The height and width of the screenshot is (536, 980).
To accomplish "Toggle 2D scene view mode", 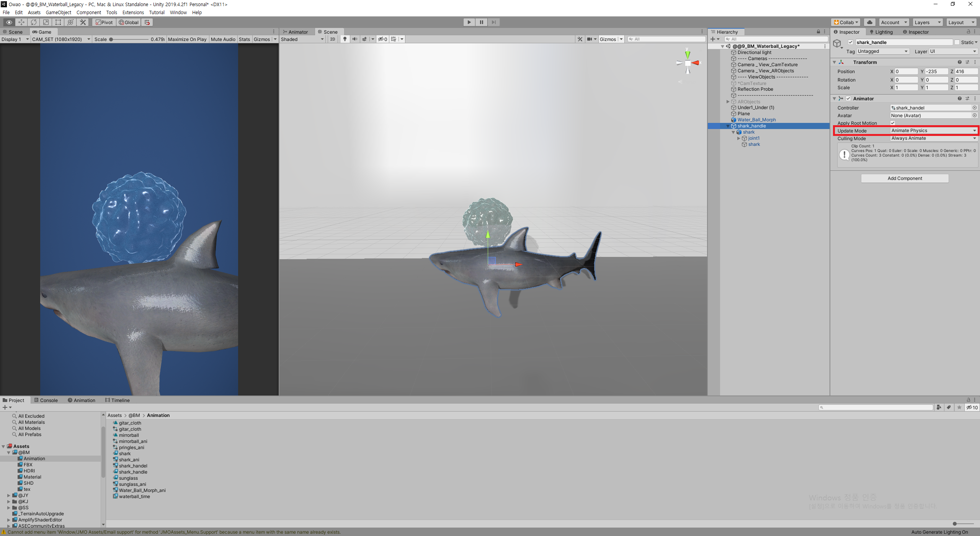I will coord(333,39).
